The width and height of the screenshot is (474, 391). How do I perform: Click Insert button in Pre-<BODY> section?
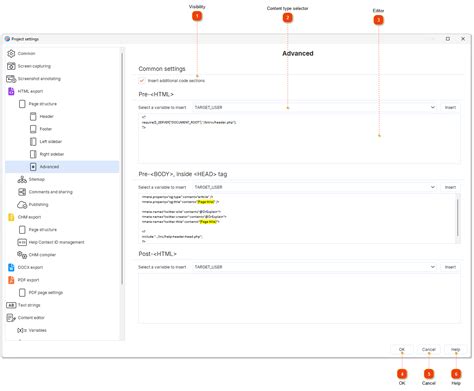[x=450, y=187]
